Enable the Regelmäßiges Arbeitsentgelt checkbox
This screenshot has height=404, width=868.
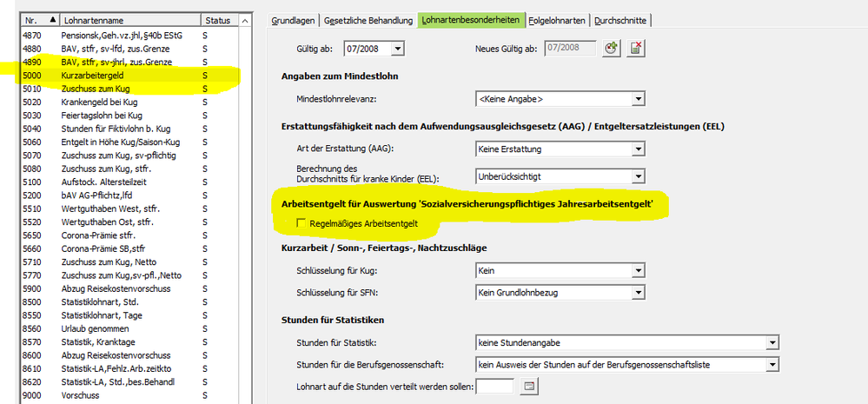click(x=301, y=224)
